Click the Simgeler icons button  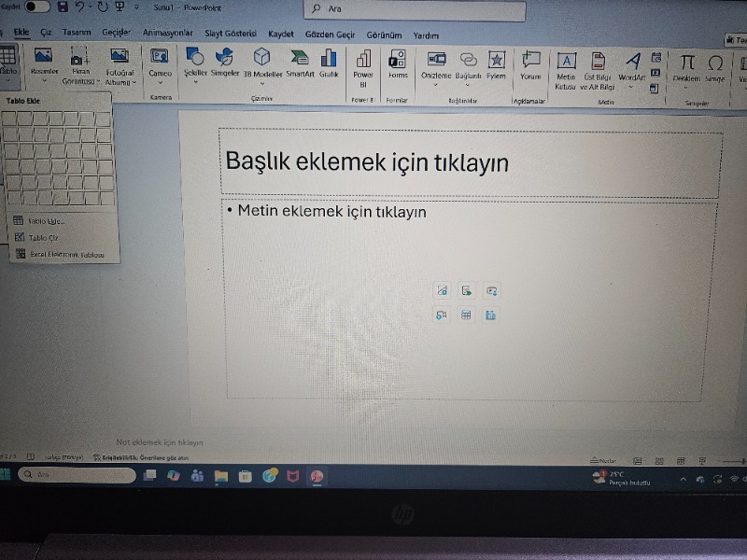tap(224, 63)
